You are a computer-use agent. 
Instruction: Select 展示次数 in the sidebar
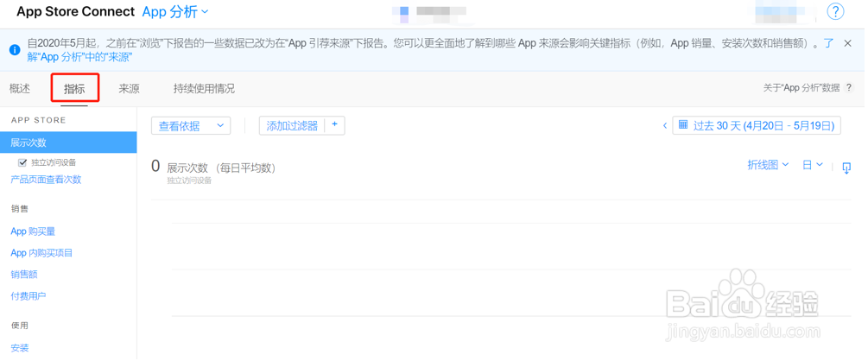coord(68,142)
